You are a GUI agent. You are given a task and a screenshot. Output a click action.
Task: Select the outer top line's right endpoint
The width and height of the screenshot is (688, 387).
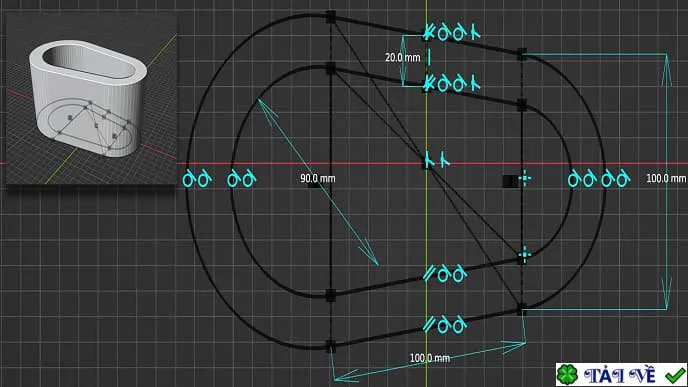tap(521, 54)
